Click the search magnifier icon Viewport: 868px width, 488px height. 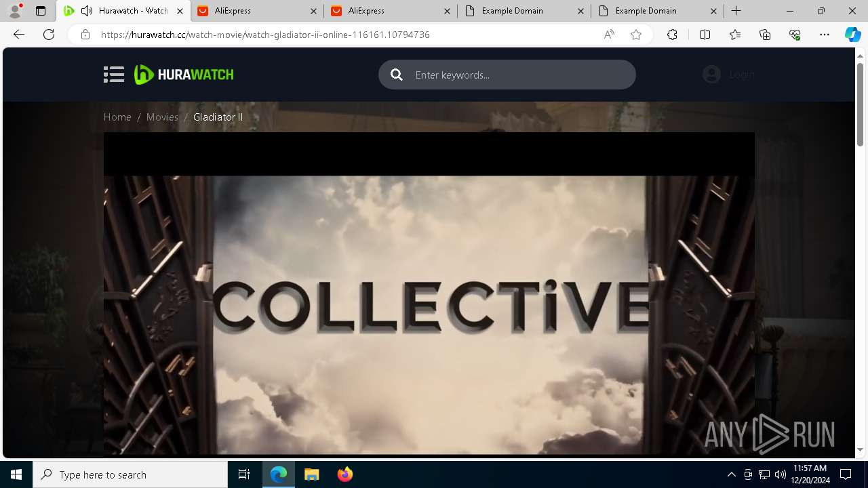[x=397, y=75]
